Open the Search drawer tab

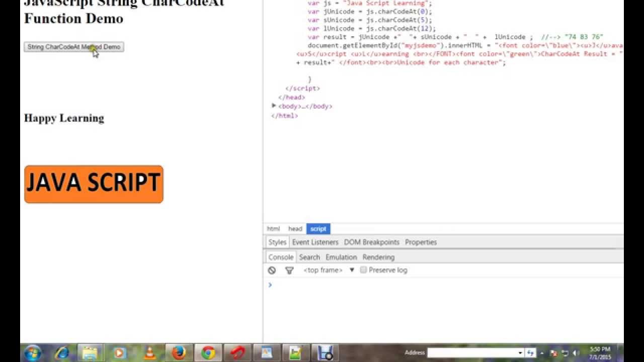(309, 257)
